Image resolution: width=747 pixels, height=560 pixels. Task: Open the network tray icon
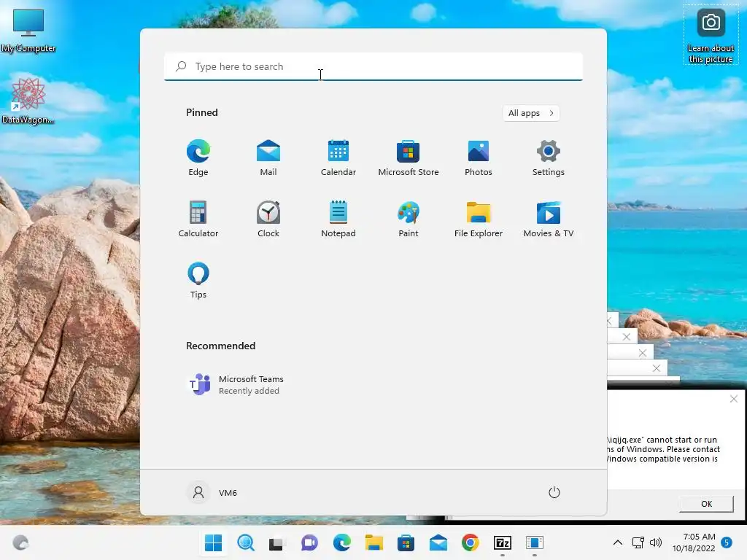tap(638, 542)
